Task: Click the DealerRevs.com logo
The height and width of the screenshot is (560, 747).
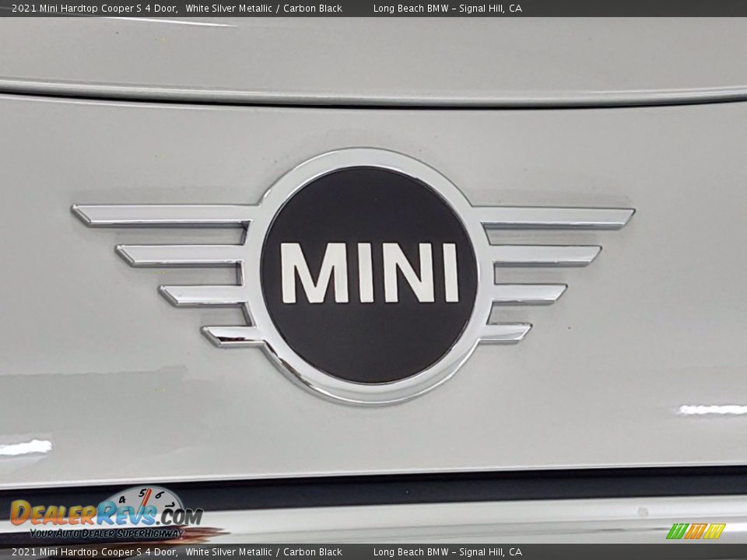Action: coord(107,513)
